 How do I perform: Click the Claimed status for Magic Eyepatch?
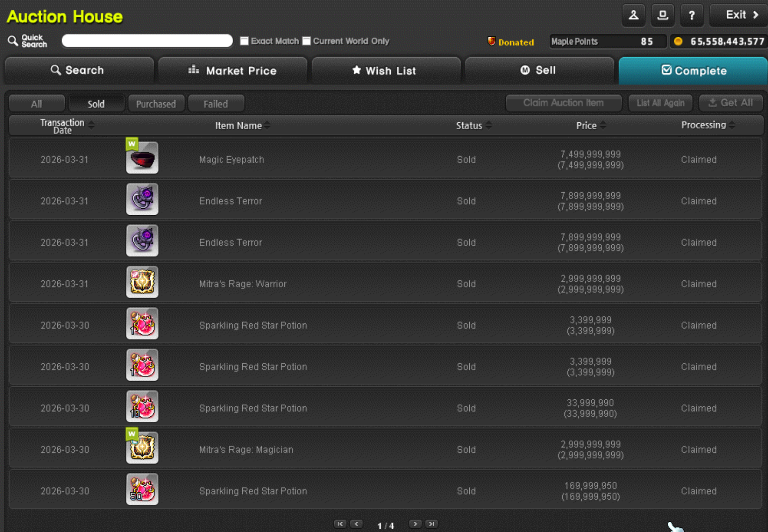[699, 160]
